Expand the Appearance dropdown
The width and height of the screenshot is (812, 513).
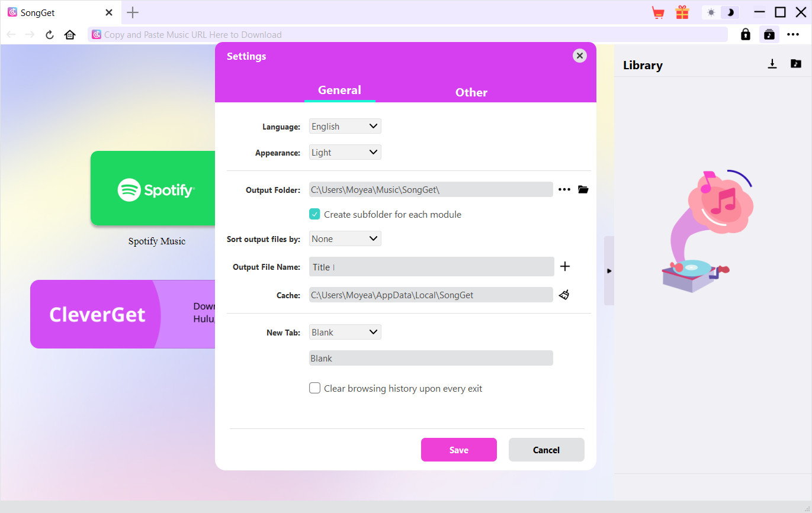[x=345, y=152]
